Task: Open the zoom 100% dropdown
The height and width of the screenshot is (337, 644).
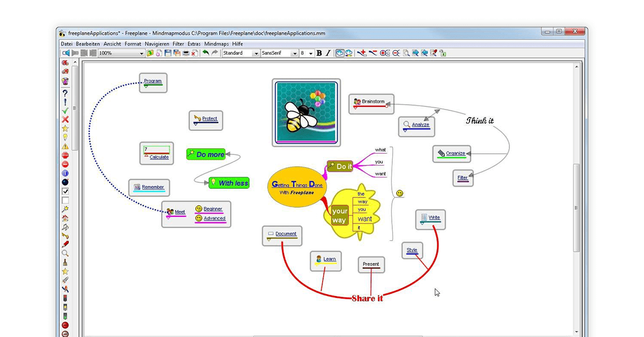Action: [142, 53]
